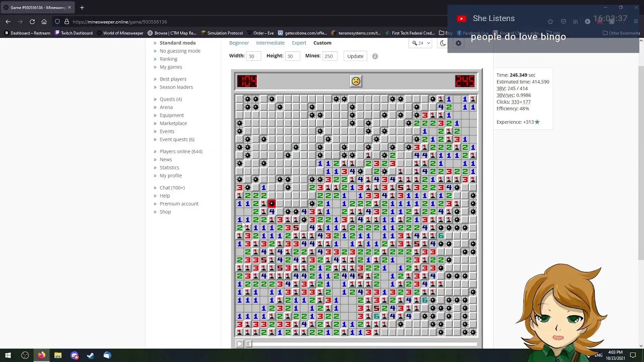Click the sad smiley face restart button
Viewport: 644px width, 362px height.
click(x=356, y=81)
